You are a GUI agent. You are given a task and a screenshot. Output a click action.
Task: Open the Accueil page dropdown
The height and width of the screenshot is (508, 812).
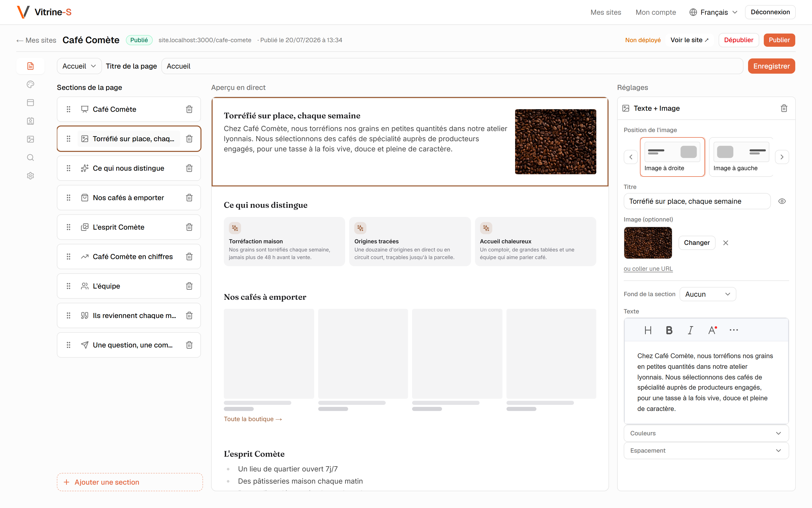79,66
